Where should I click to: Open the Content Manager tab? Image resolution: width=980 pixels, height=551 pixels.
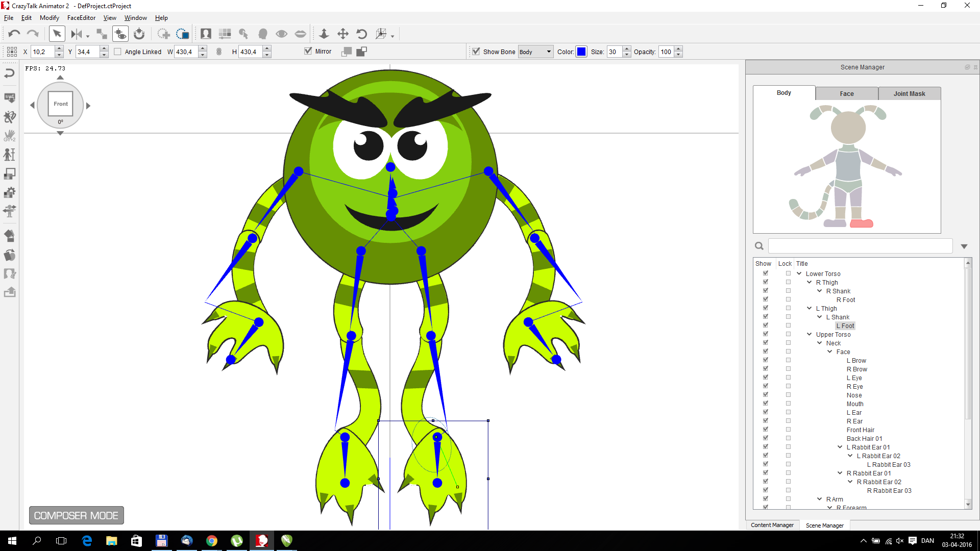(772, 525)
